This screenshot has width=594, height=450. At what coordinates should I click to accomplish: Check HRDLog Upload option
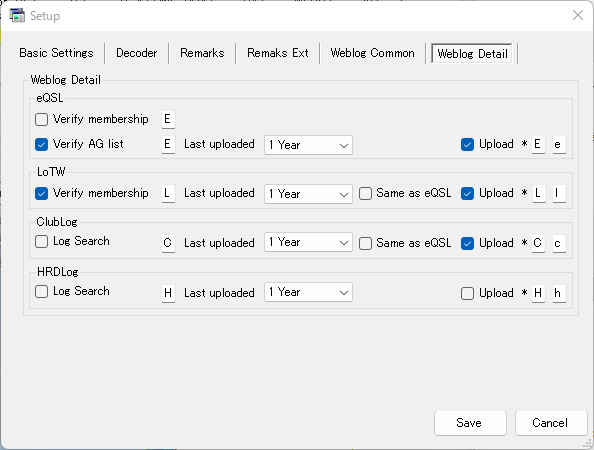[x=467, y=293]
